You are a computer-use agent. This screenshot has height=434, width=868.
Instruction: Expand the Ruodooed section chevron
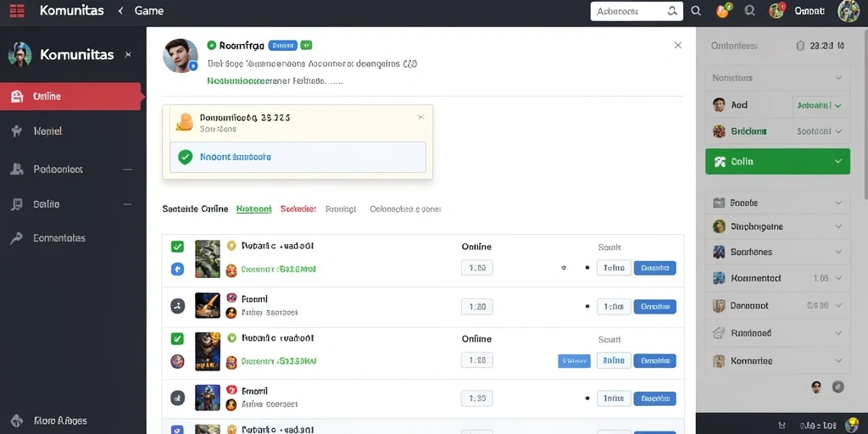tap(838, 333)
